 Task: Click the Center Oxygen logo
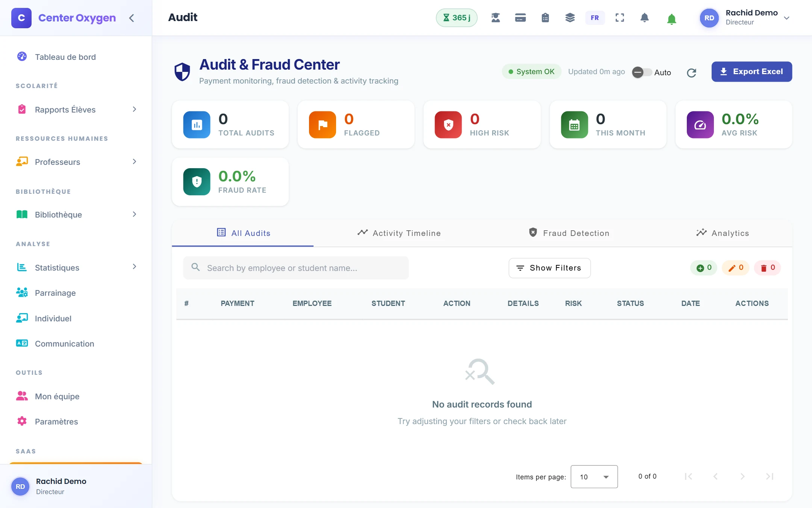pyautogui.click(x=21, y=18)
